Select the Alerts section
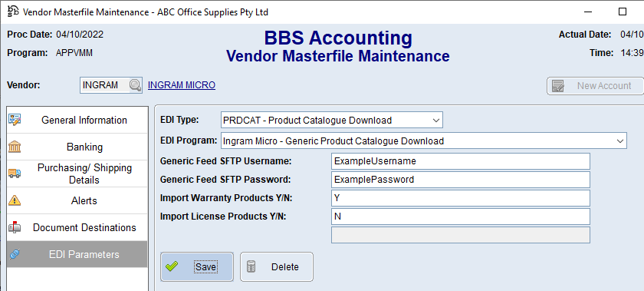The height and width of the screenshot is (291, 644). tap(77, 201)
